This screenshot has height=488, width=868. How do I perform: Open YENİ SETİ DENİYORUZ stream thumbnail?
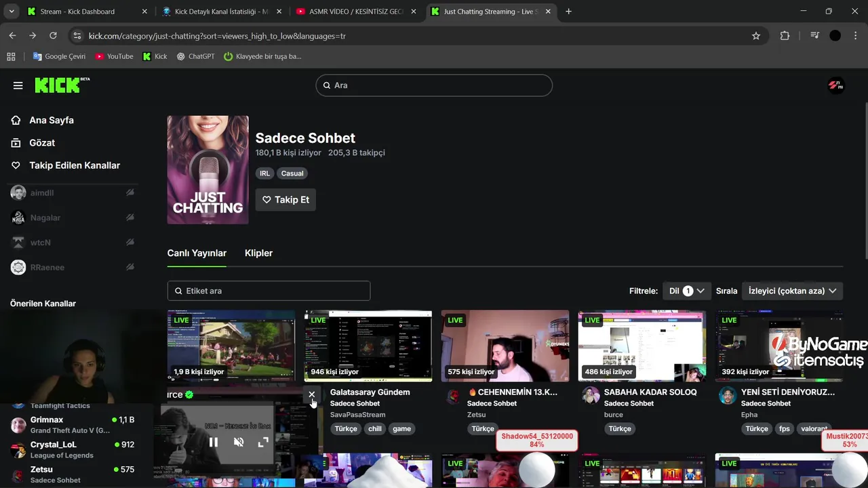(x=779, y=346)
